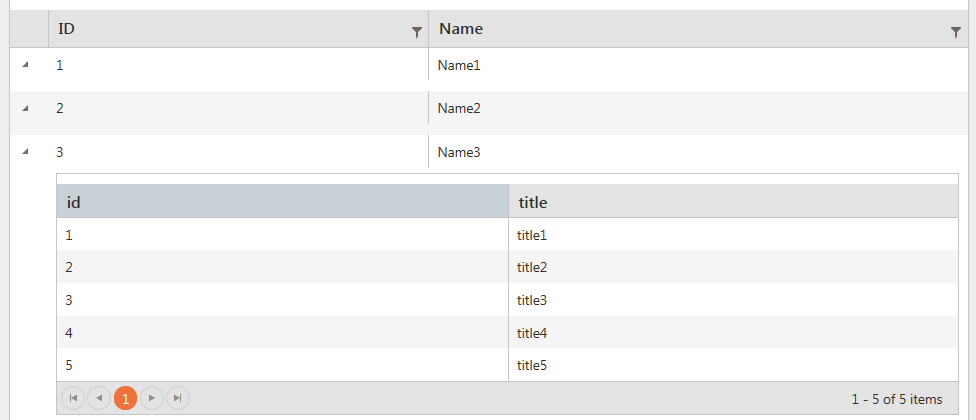
Task: Go to the first page of items
Action: [x=73, y=399]
